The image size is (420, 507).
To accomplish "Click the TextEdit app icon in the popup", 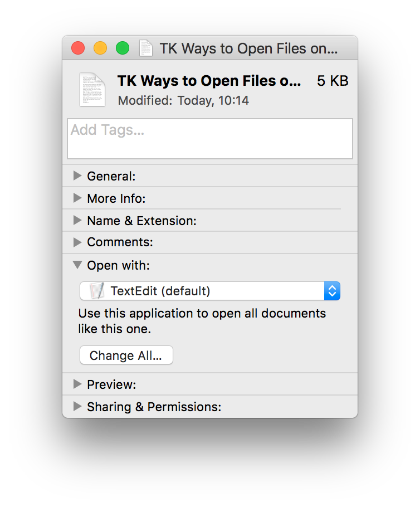I will point(97,291).
